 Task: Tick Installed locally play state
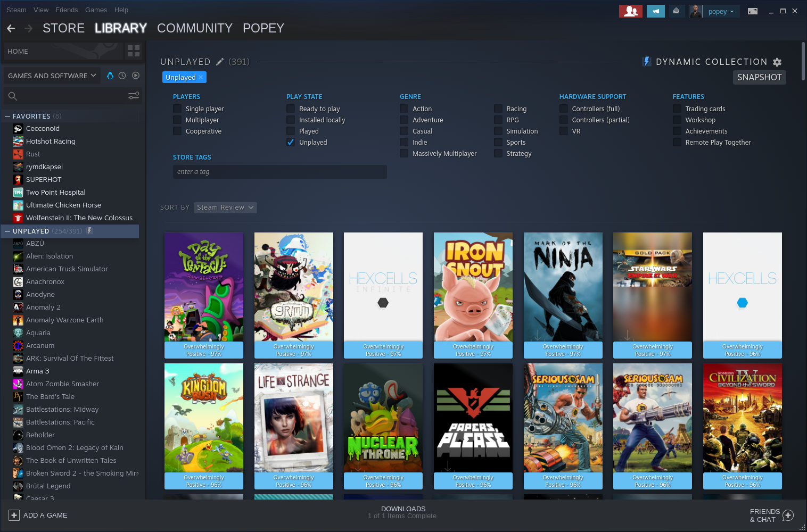(x=291, y=120)
